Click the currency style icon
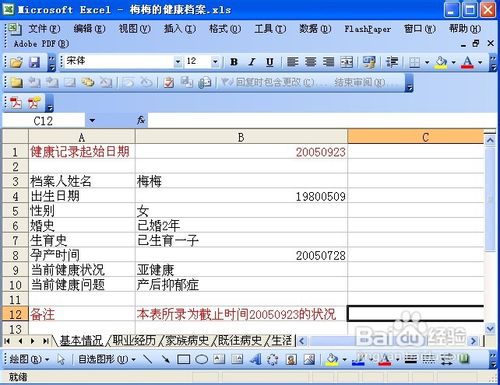Screen dimensions: 500x385 (369, 62)
